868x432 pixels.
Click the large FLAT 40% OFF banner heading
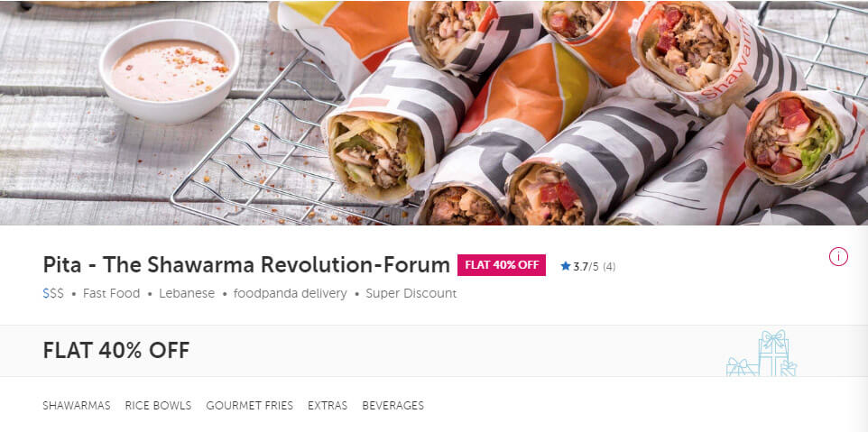pyautogui.click(x=116, y=351)
